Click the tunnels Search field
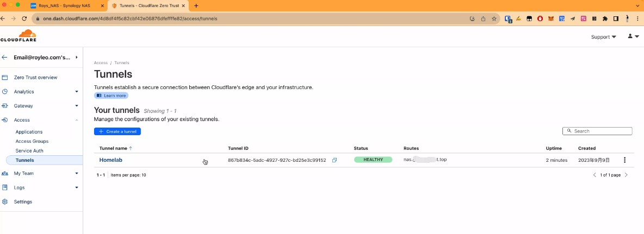 tap(600, 131)
